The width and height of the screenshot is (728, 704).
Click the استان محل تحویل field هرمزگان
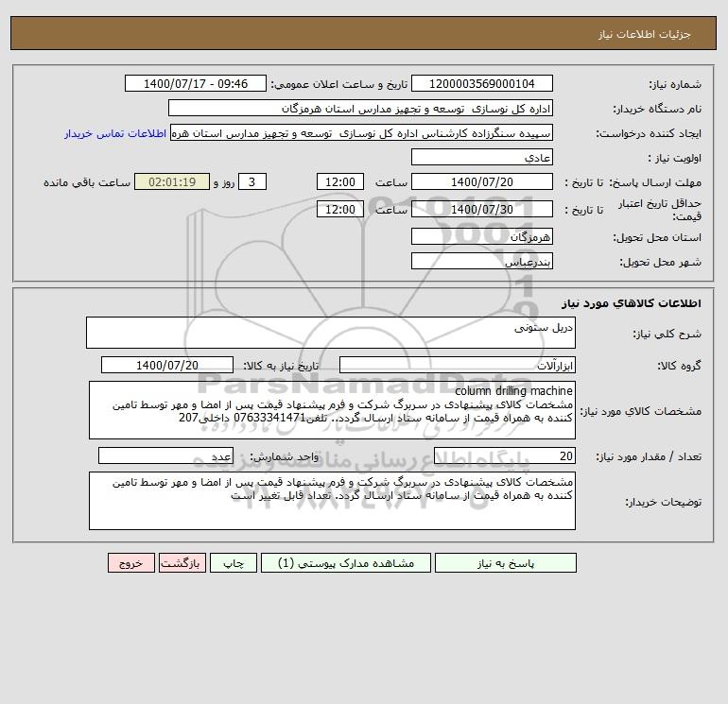[x=482, y=236]
